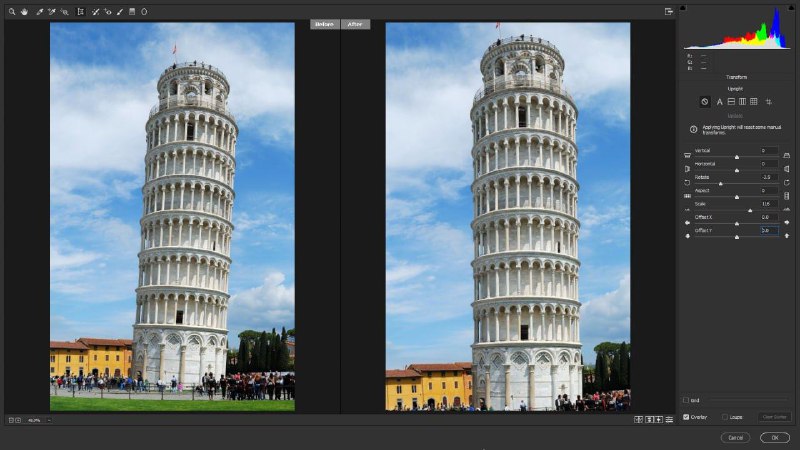Click horizontal perspective icon right of Horizontal slider
Viewport: 800px width, 450px height.
pos(786,169)
